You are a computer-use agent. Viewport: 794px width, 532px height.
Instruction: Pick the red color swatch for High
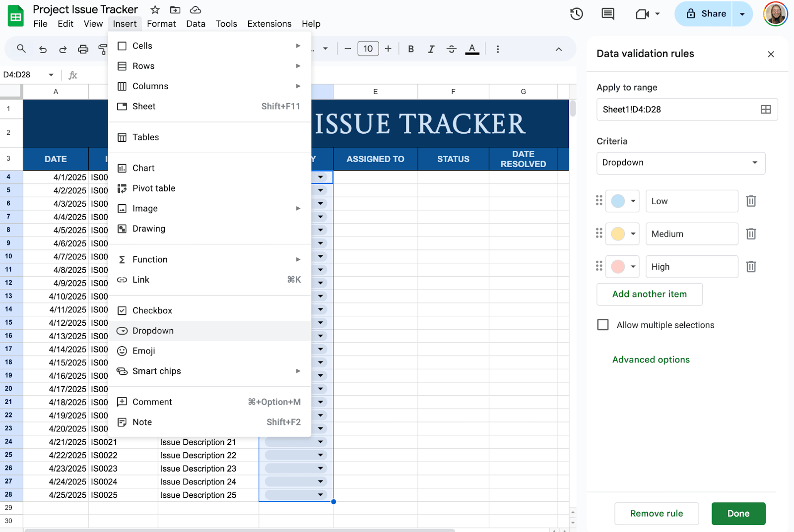pos(618,267)
